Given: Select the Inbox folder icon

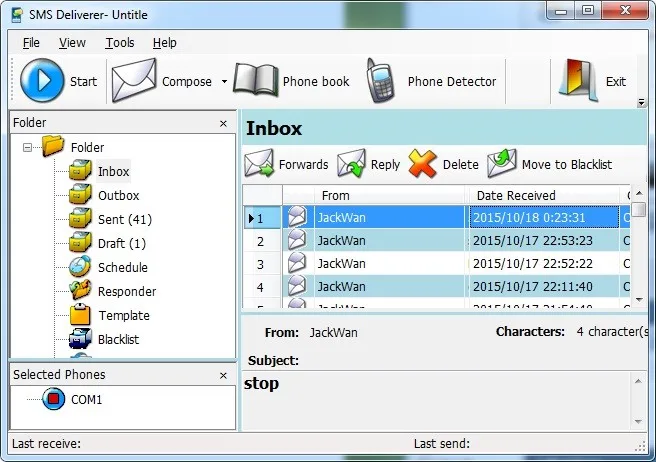Looking at the screenshot, I should (x=80, y=170).
